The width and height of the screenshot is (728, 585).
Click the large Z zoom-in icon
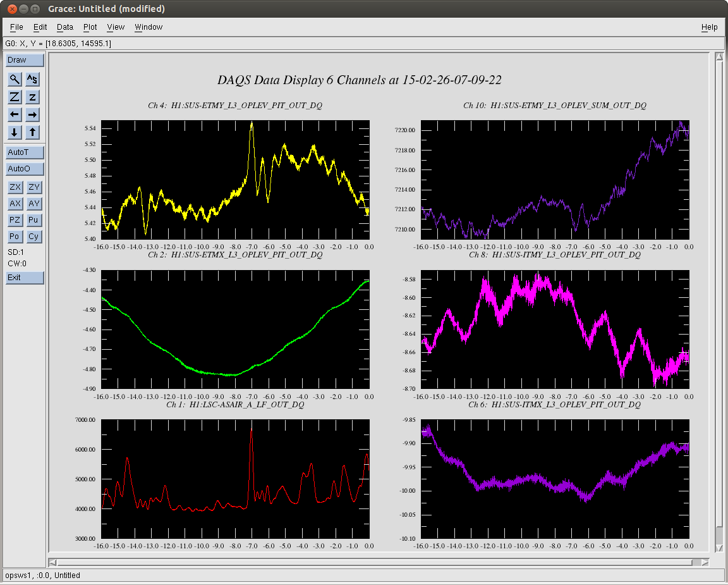[x=15, y=97]
